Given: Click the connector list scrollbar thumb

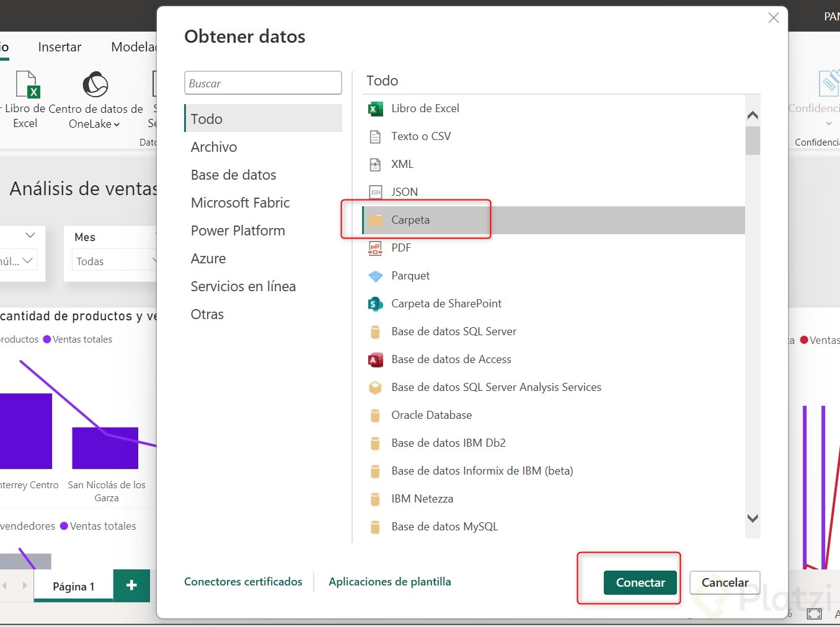Looking at the screenshot, I should pos(753,141).
